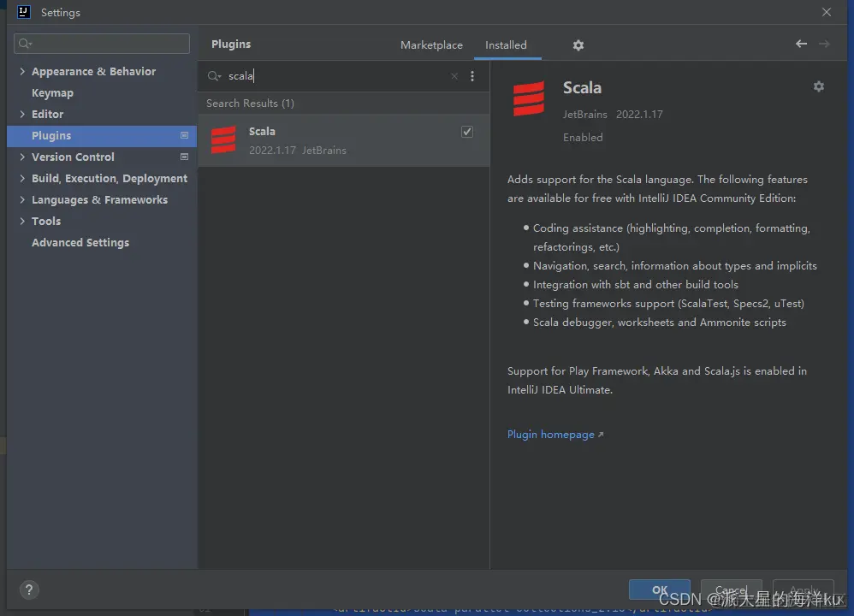Select the Scala search result row
Image resolution: width=854 pixels, height=616 pixels.
click(344, 140)
